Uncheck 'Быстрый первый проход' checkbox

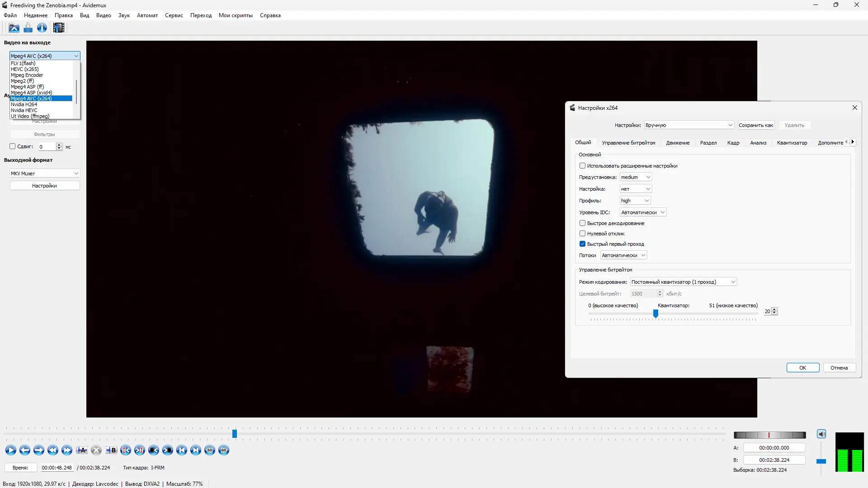[x=582, y=244]
